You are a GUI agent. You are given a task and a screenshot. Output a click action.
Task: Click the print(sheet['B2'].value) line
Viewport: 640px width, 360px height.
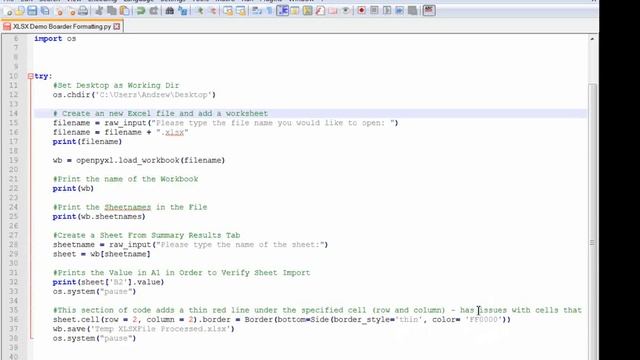tap(108, 282)
